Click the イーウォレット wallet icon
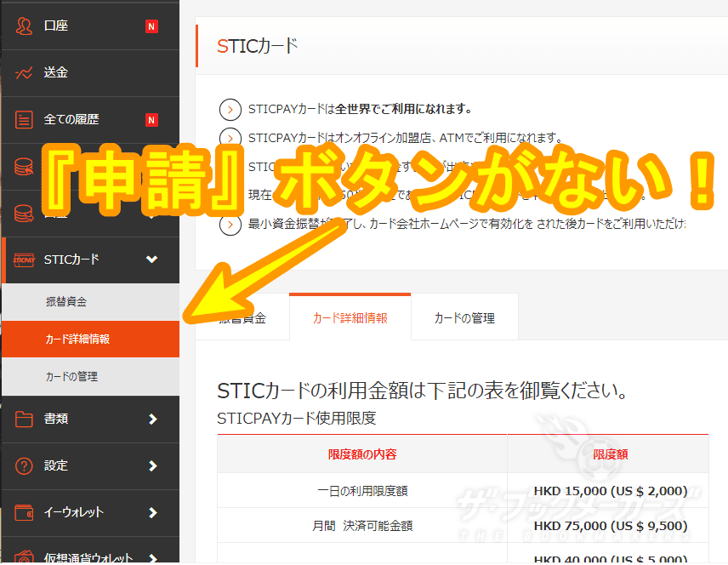The image size is (728, 565). click(x=24, y=512)
